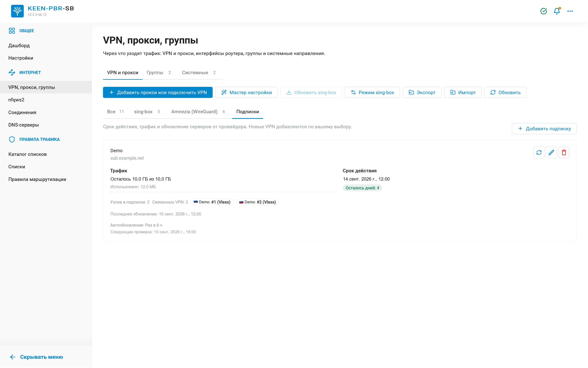This screenshot has height=368, width=588.
Task: Open the notifications bell
Action: [557, 11]
